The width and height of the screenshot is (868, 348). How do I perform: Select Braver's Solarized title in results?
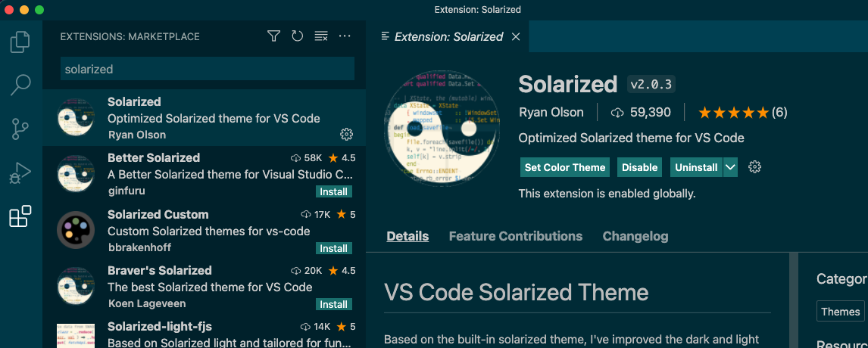[159, 271]
